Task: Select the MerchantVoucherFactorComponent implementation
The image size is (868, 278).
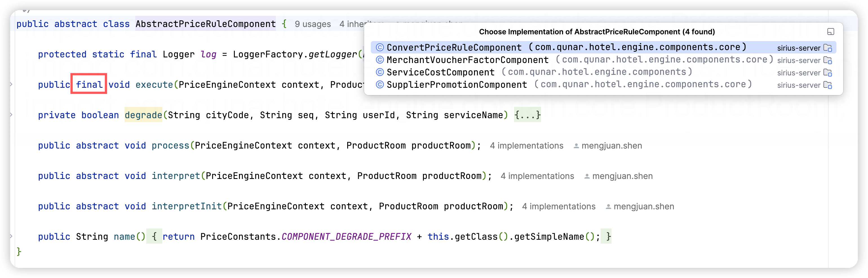Action: (467, 60)
